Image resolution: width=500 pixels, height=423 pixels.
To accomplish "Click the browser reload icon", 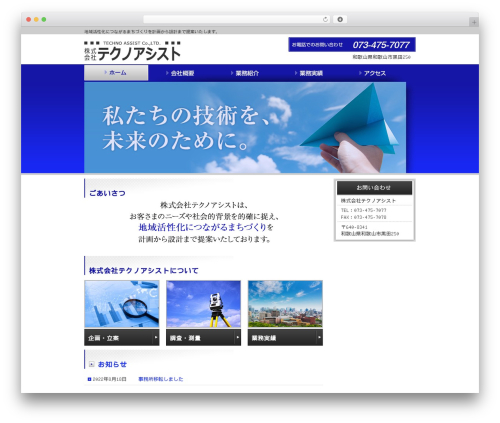I will 325,19.
